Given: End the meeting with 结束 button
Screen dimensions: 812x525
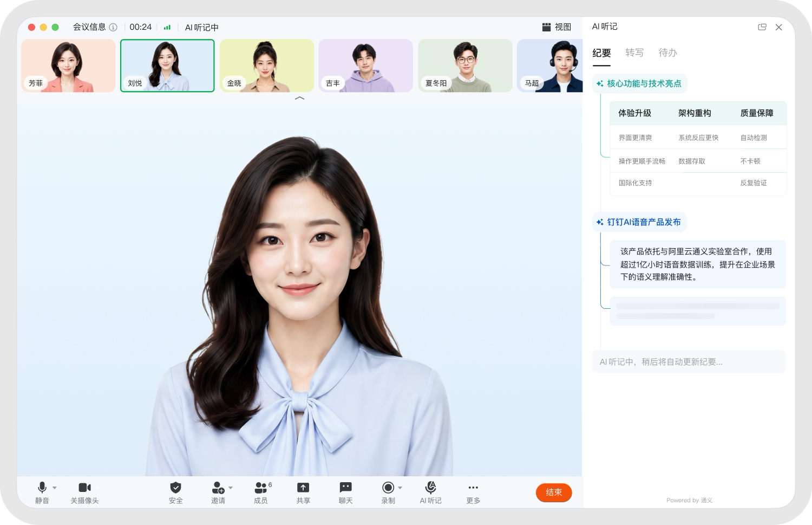Looking at the screenshot, I should point(554,492).
